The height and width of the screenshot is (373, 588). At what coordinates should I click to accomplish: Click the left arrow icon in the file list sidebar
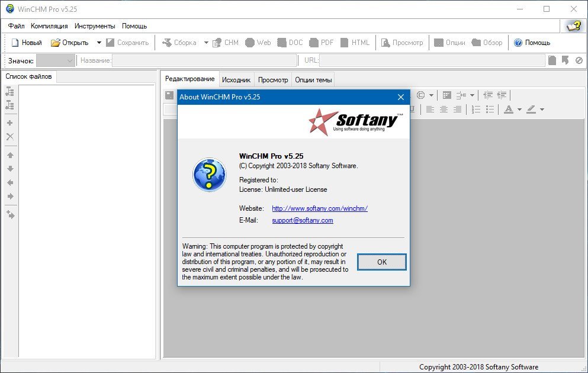point(10,182)
